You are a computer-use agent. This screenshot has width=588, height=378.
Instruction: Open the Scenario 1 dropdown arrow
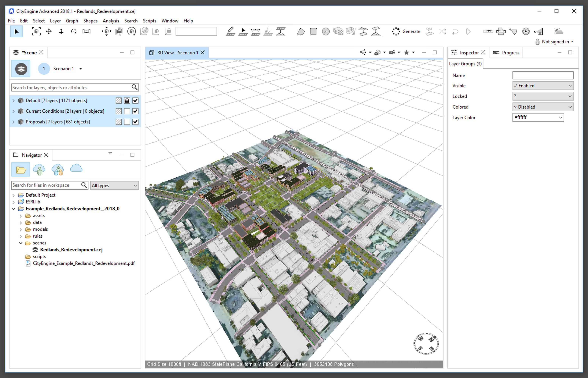coord(80,69)
